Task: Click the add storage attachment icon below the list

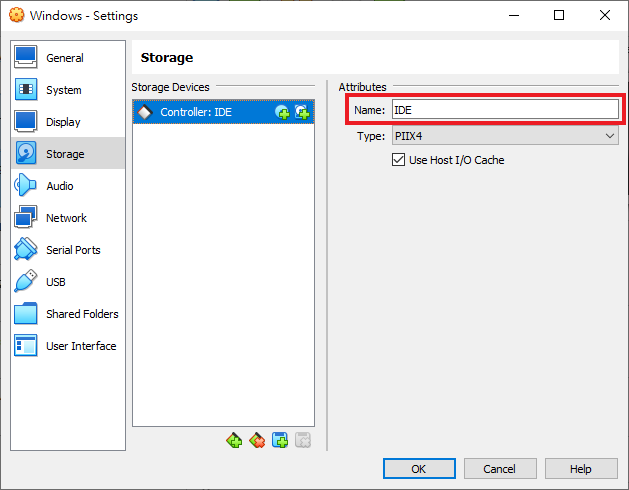Action: 280,440
